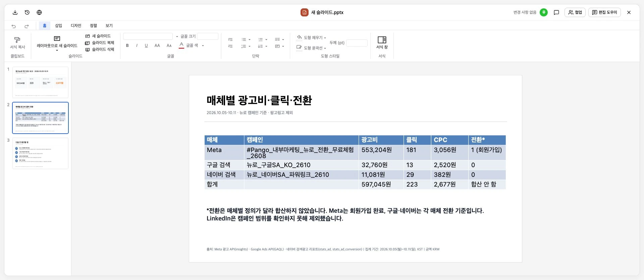
Task: Delete slide with 슬라이드 삭제
Action: 100,49
